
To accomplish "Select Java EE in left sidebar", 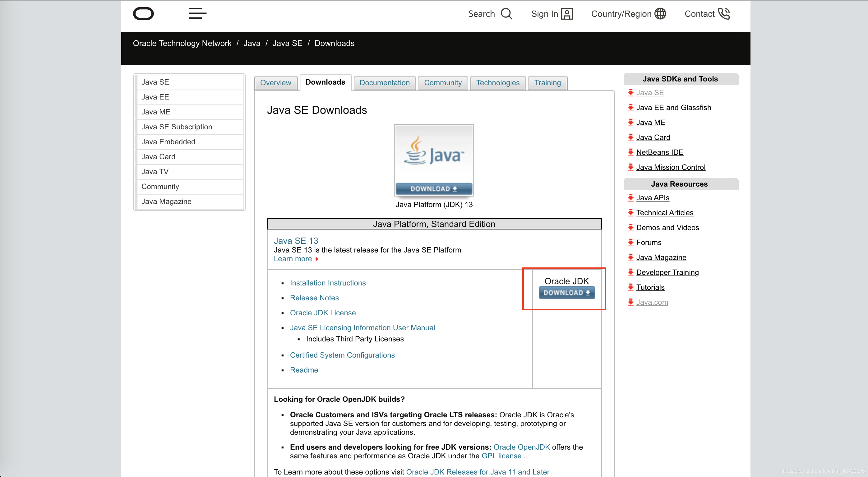I will (189, 97).
